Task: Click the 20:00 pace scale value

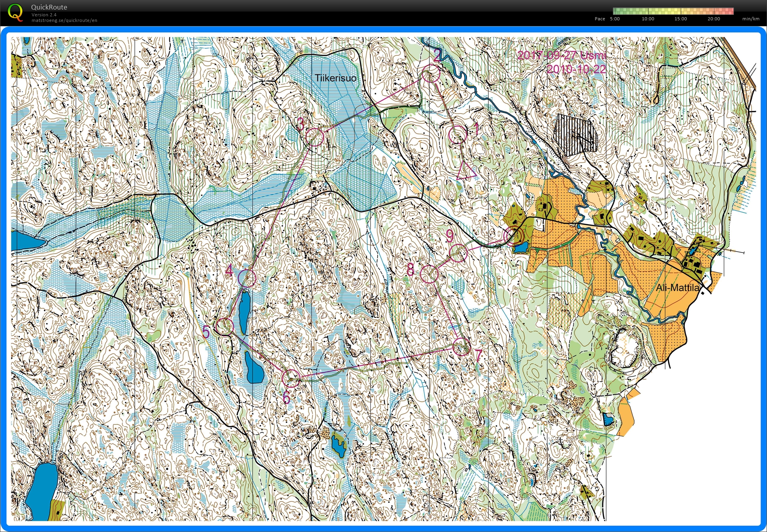Action: 714,19
